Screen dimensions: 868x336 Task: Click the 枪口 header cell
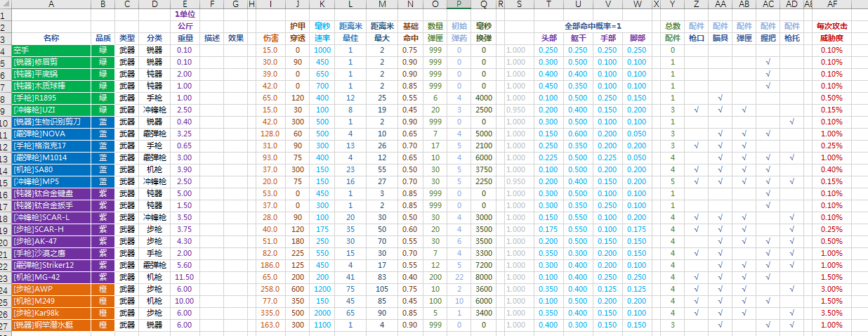click(697, 38)
